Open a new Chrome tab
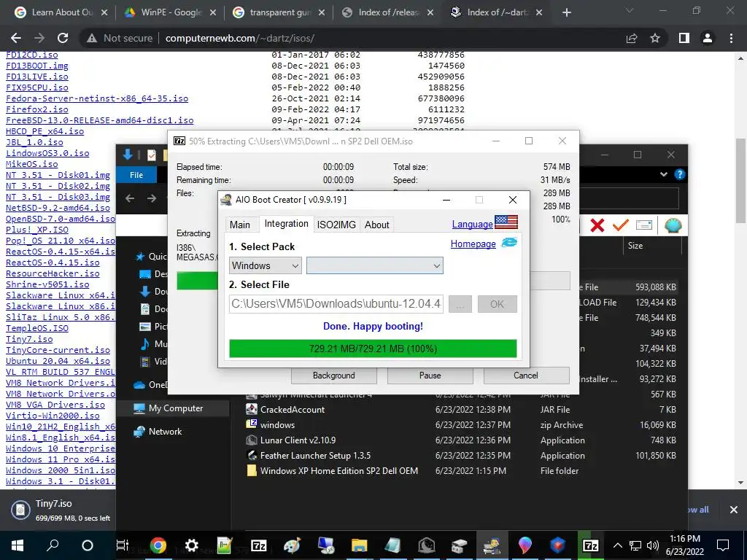 [566, 12]
